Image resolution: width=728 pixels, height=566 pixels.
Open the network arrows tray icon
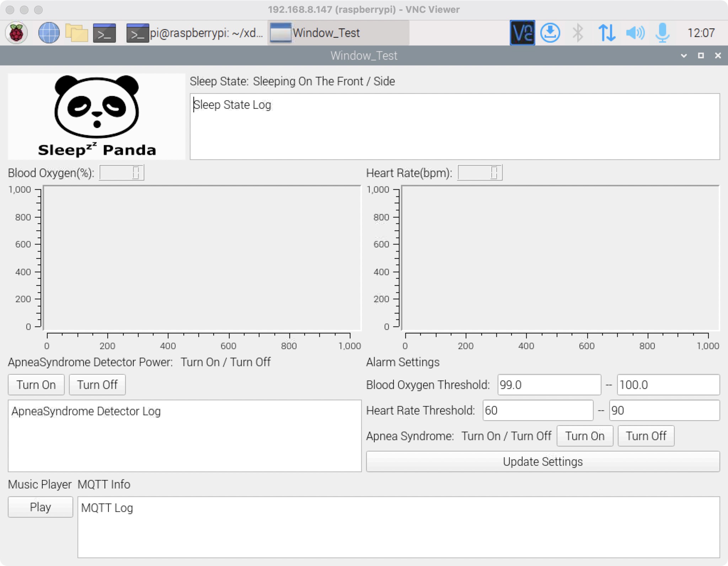pyautogui.click(x=606, y=33)
